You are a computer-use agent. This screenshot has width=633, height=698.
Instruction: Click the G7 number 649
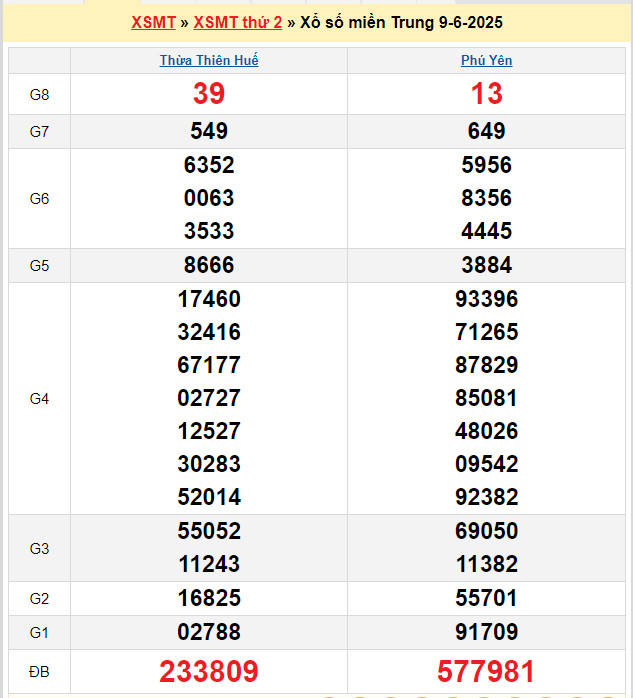point(486,131)
